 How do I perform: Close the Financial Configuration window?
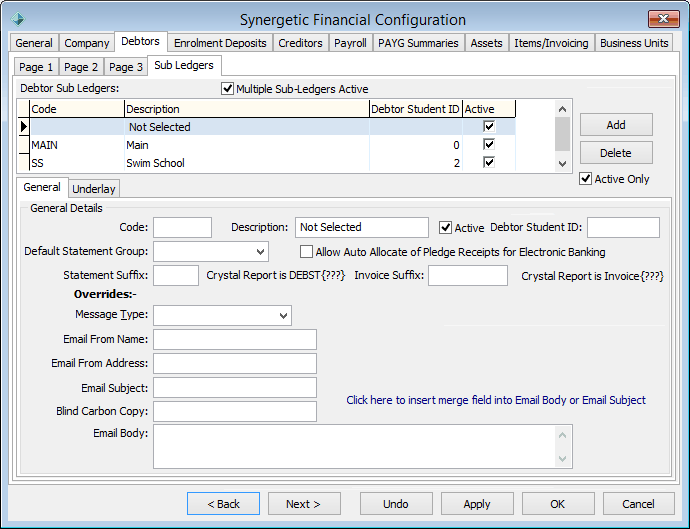(x=664, y=18)
